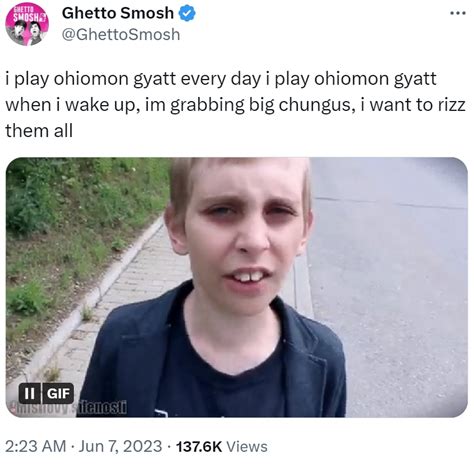Viewport: 474px width, 464px height.
Task: Select the tweet text about ohiomon gyatt
Action: (x=235, y=105)
